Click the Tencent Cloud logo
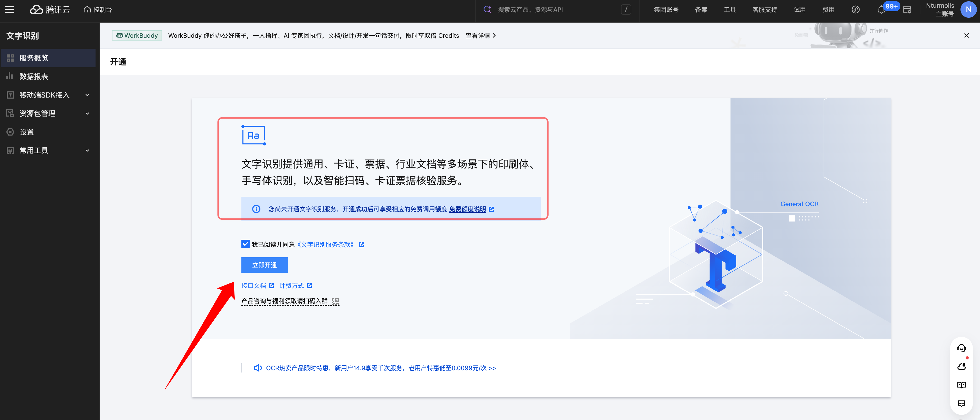 click(x=50, y=9)
